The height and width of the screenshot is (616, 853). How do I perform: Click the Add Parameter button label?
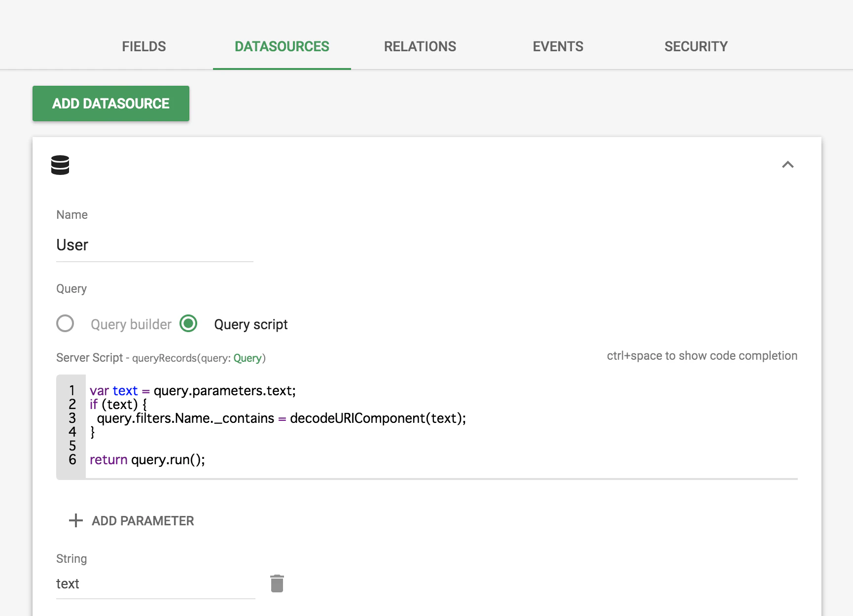143,521
